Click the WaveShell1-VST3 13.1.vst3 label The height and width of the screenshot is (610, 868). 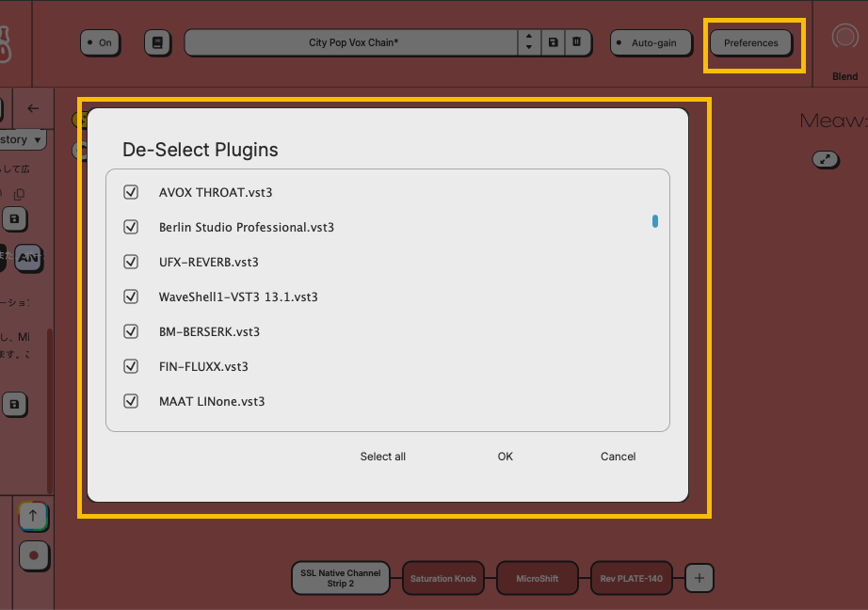point(238,297)
